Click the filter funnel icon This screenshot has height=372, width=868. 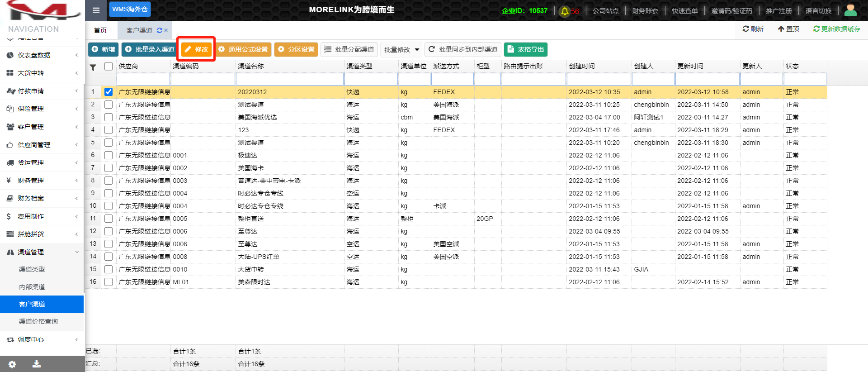(x=93, y=67)
